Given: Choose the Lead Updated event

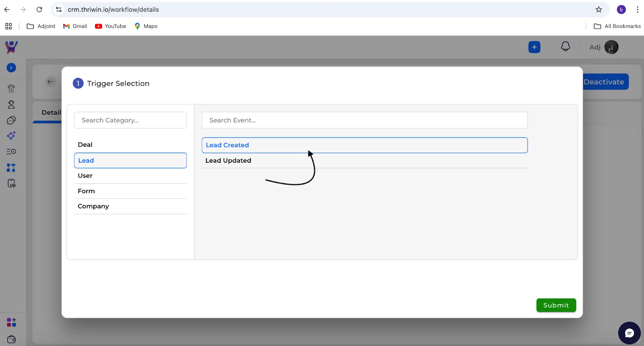Looking at the screenshot, I should (x=365, y=160).
